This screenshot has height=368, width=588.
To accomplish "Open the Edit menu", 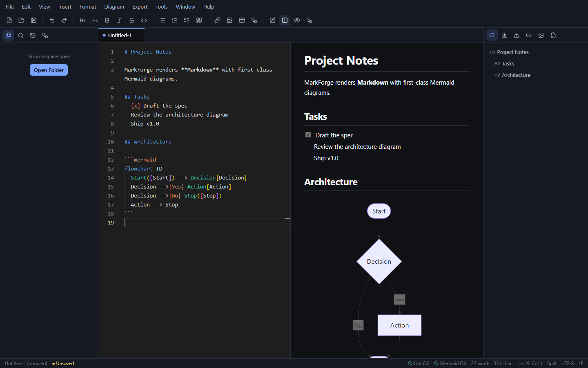I will [26, 7].
